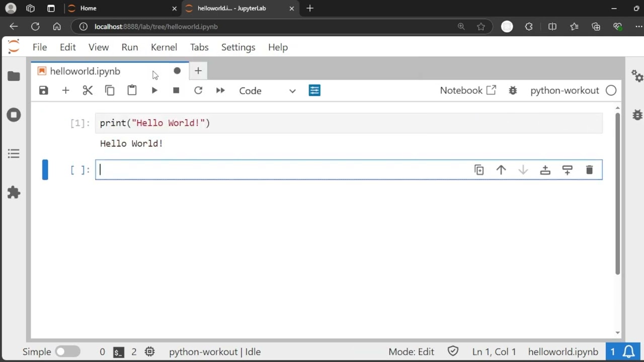The height and width of the screenshot is (362, 644).
Task: Restart kernel and run all cells
Action: pyautogui.click(x=220, y=90)
